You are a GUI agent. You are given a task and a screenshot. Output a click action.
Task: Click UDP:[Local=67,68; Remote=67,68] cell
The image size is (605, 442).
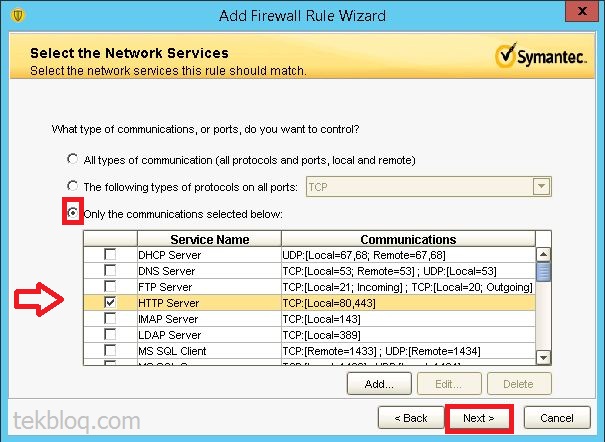pos(408,255)
